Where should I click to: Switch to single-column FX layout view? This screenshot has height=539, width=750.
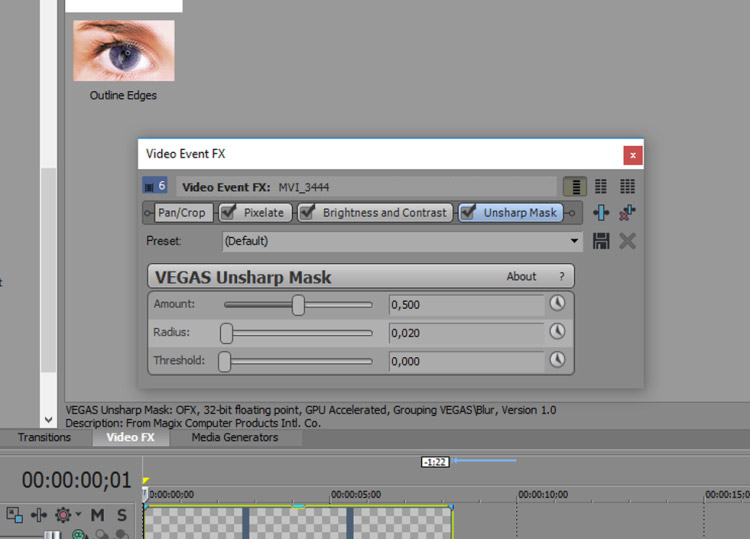(x=575, y=186)
